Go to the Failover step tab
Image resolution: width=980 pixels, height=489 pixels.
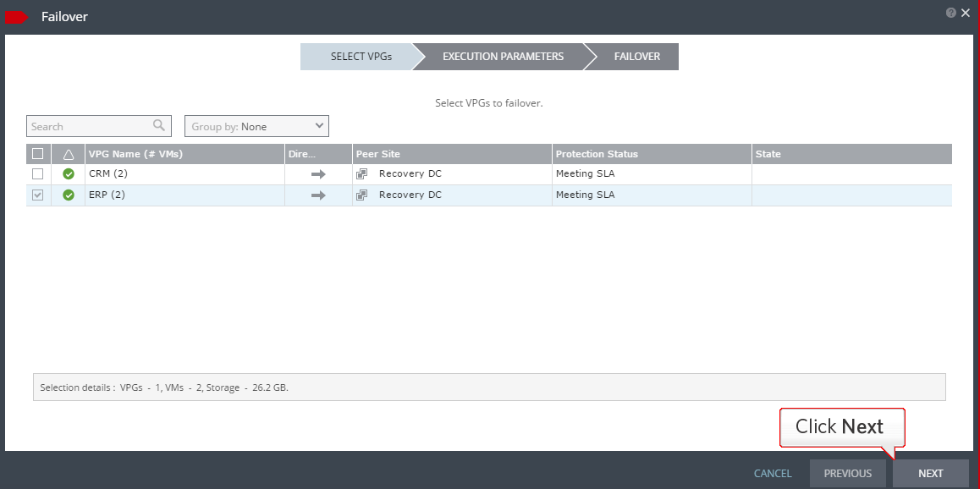tap(636, 57)
